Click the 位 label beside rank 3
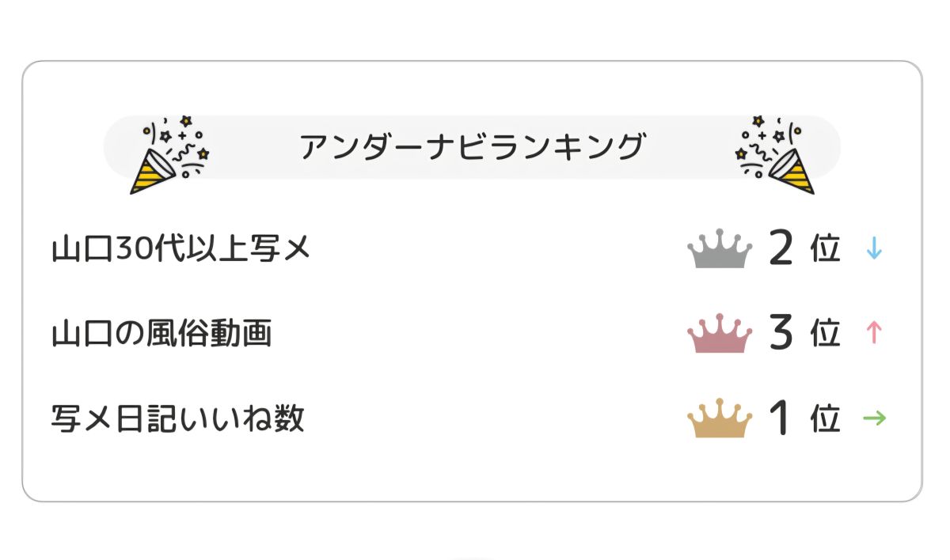950x560 pixels. [825, 335]
